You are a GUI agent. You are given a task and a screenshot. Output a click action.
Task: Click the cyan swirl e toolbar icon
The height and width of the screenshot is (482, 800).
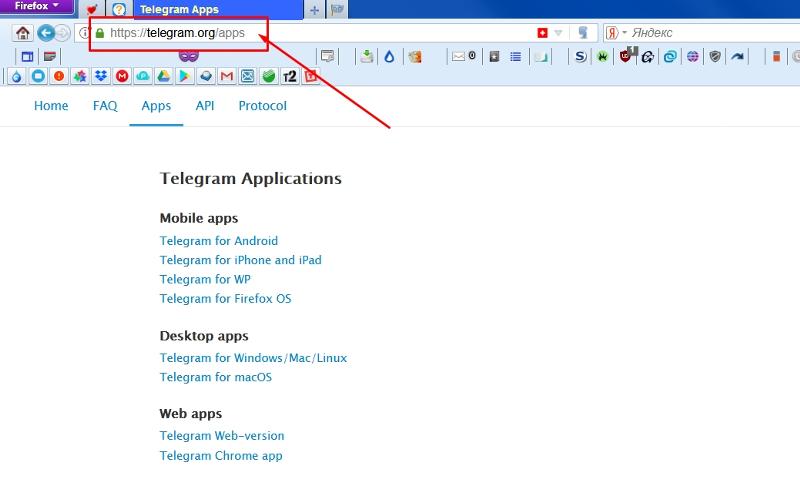tap(670, 57)
